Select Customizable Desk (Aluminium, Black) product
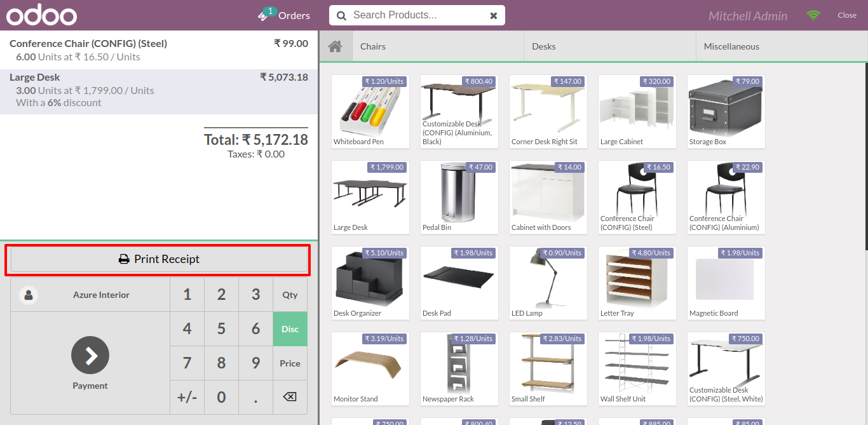868x425 pixels. tap(459, 112)
